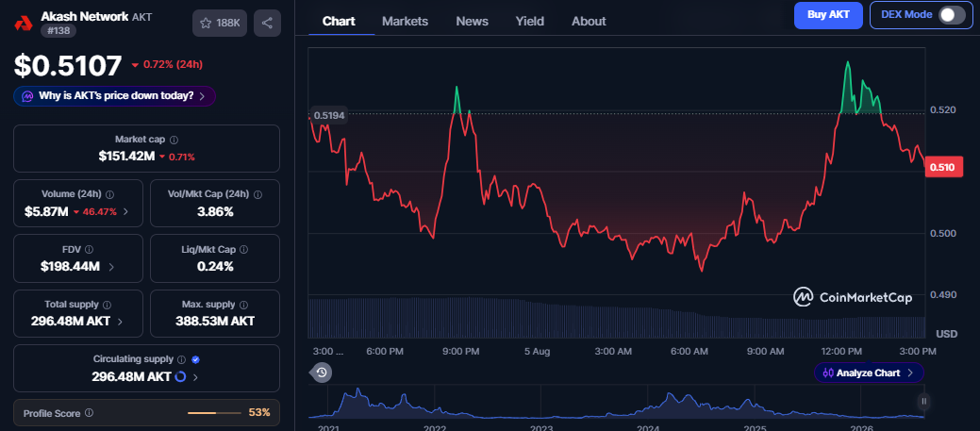The height and width of the screenshot is (431, 980).
Task: Click the Buy AKT button
Action: [828, 15]
